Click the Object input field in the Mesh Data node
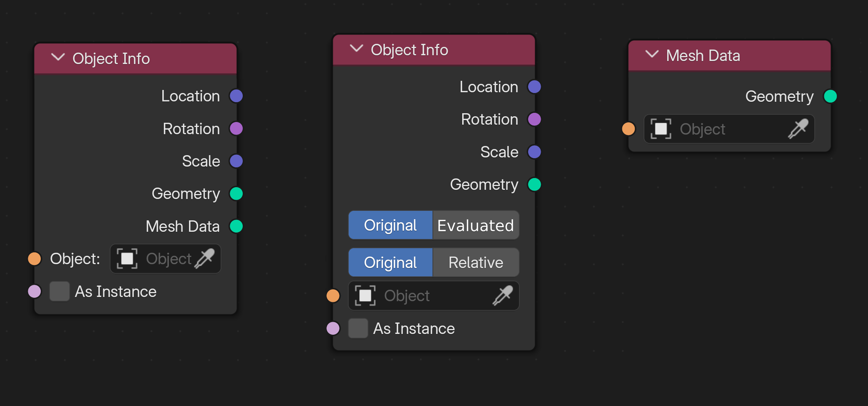This screenshot has width=868, height=406. click(x=729, y=129)
